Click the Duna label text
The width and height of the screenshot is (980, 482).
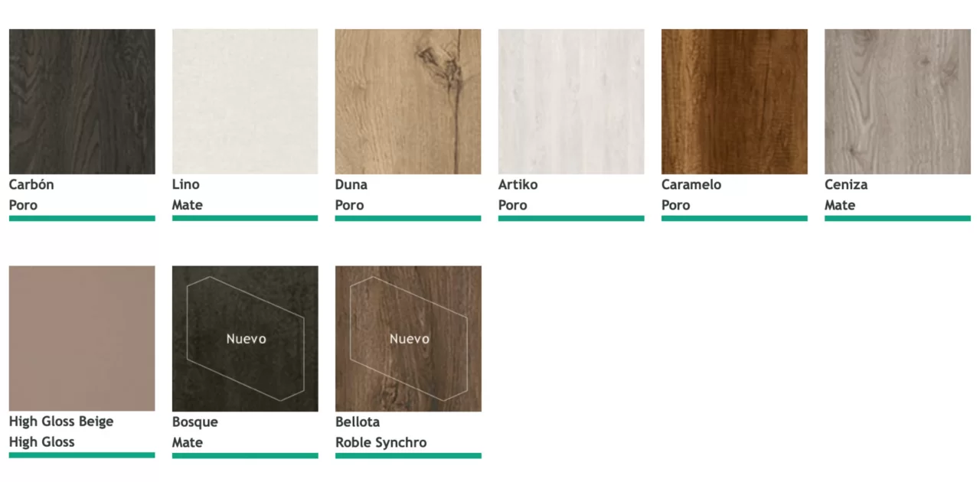coord(351,184)
